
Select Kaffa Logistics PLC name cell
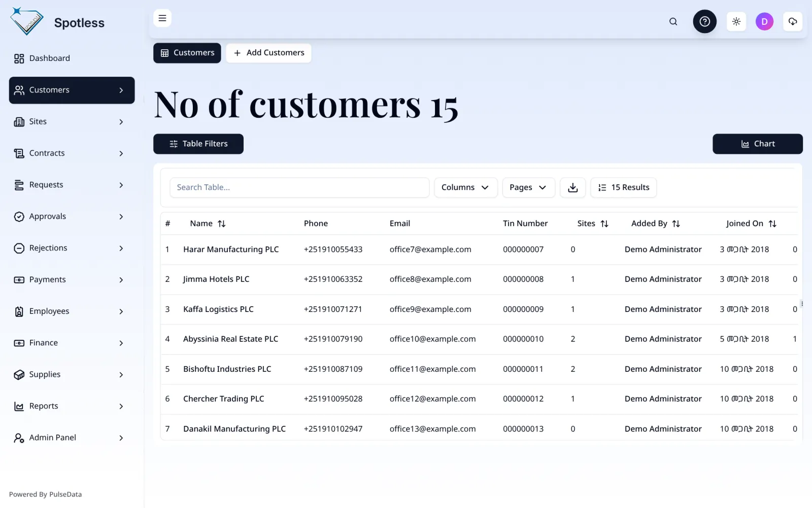tap(218, 309)
